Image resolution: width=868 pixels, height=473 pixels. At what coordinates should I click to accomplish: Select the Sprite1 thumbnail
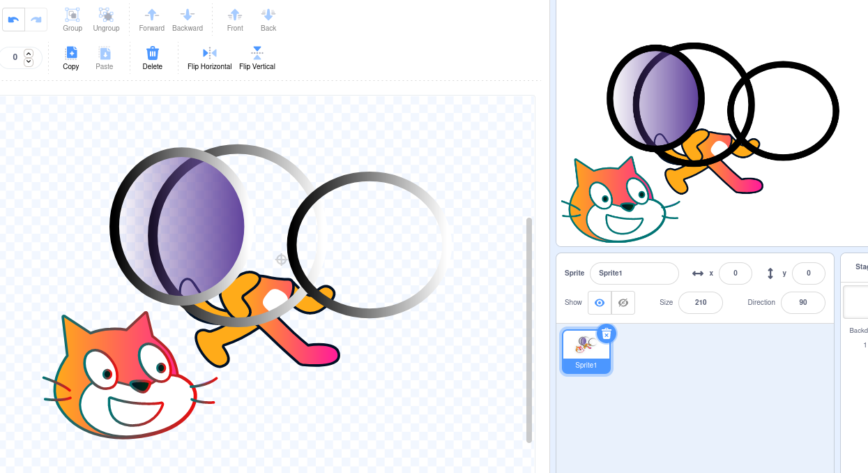586,352
